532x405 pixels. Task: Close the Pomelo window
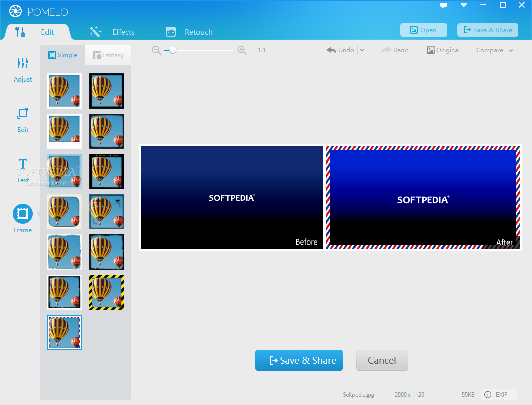tap(522, 5)
